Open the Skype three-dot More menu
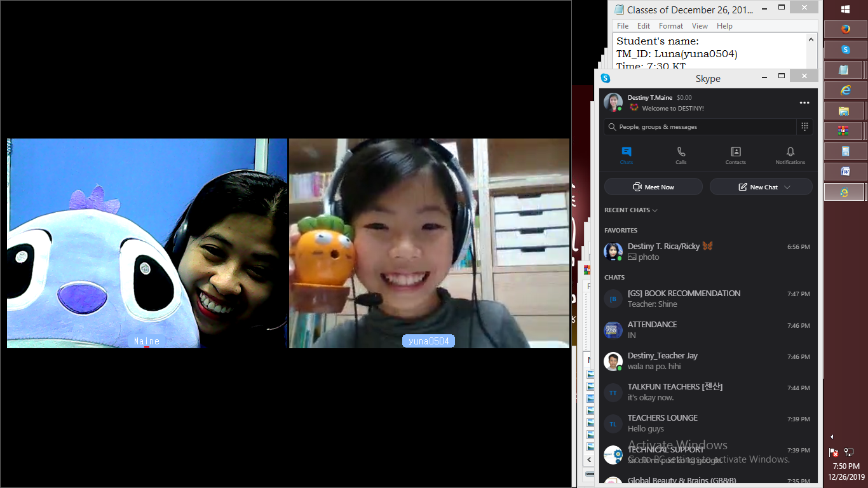This screenshot has height=488, width=868. (804, 103)
